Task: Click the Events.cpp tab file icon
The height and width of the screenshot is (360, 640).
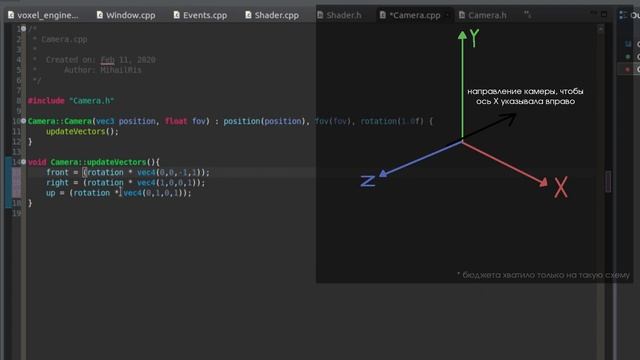Action: (176, 15)
